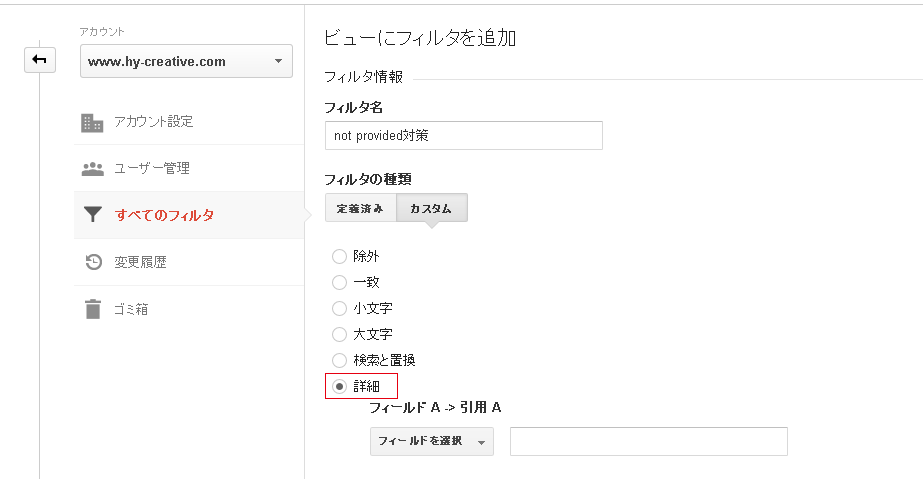Click the filter name input field
Screen dimensions: 923x479
[x=464, y=136]
